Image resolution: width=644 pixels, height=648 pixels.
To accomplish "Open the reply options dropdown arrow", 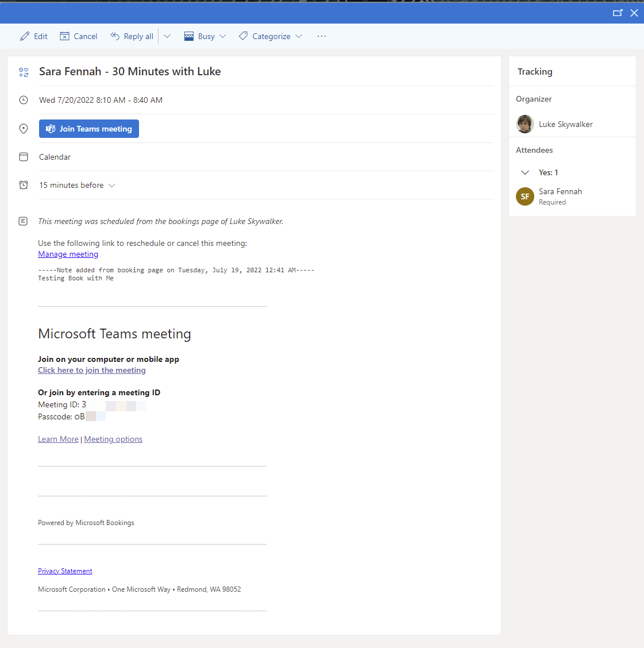I will pyautogui.click(x=167, y=36).
